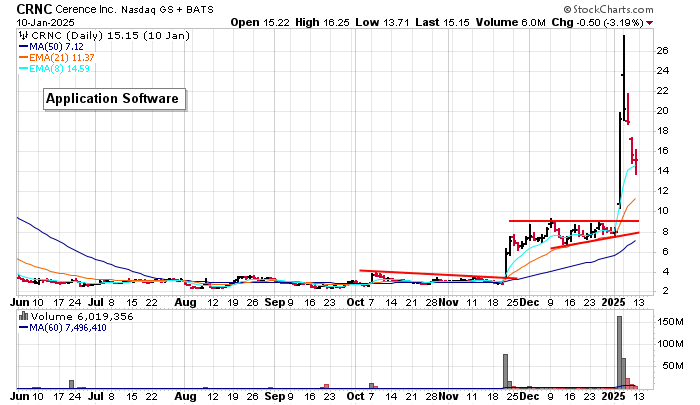This screenshot has width=700, height=405.
Task: Click the MA(60) 7,496,410 legend entry
Action: click(x=63, y=328)
